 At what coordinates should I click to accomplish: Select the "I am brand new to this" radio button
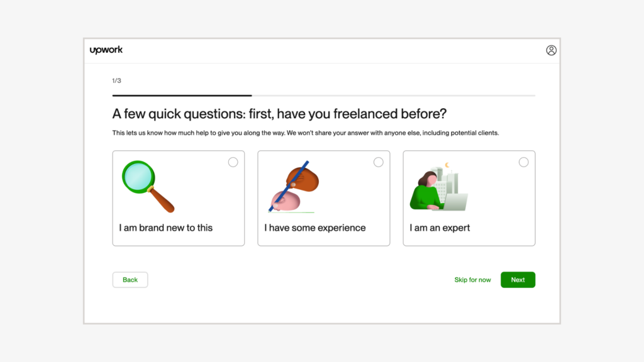coord(233,162)
